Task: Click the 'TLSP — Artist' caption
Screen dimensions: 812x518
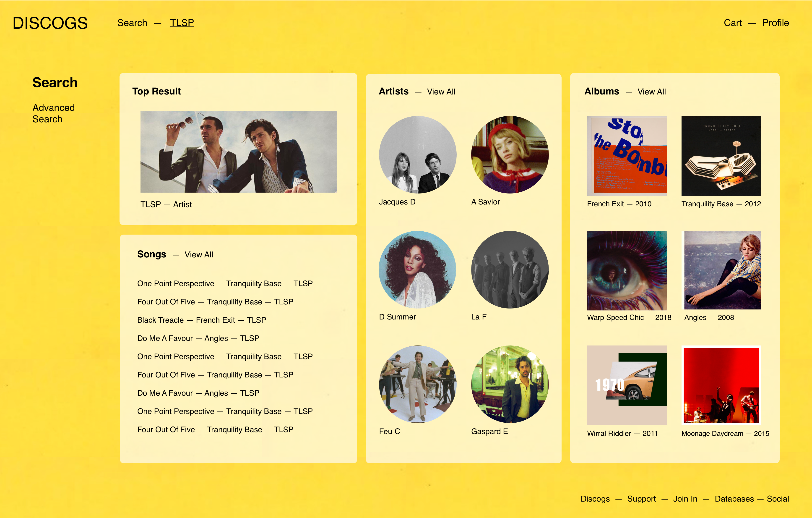Action: coord(166,204)
